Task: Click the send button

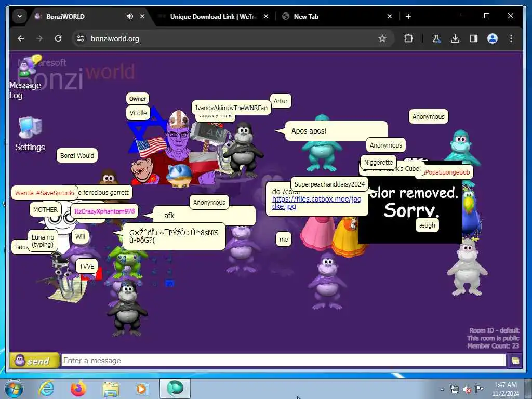Action: pyautogui.click(x=34, y=361)
